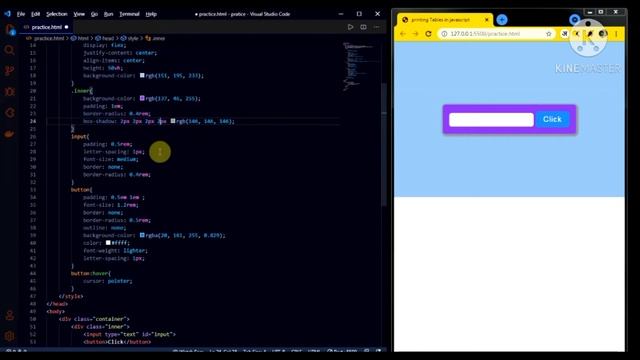This screenshot has width=640, height=360.
Task: Open color swatch on line 18 background-color
Action: (142, 76)
